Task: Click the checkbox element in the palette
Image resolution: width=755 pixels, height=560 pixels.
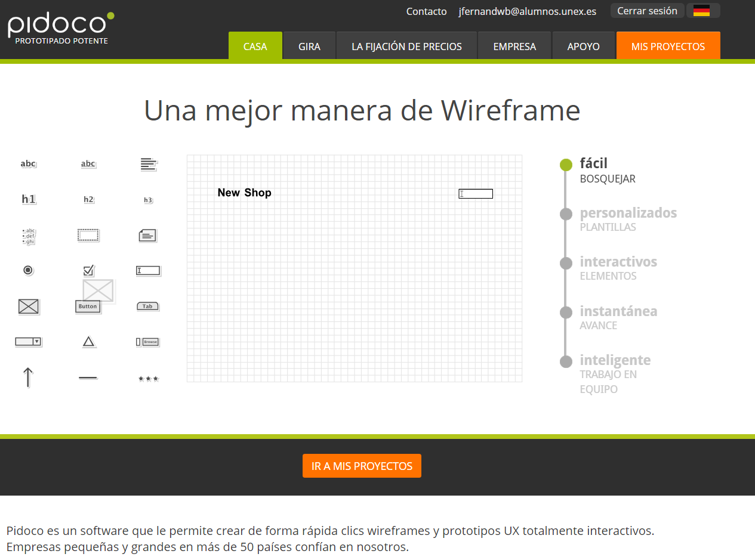Action: (88, 270)
